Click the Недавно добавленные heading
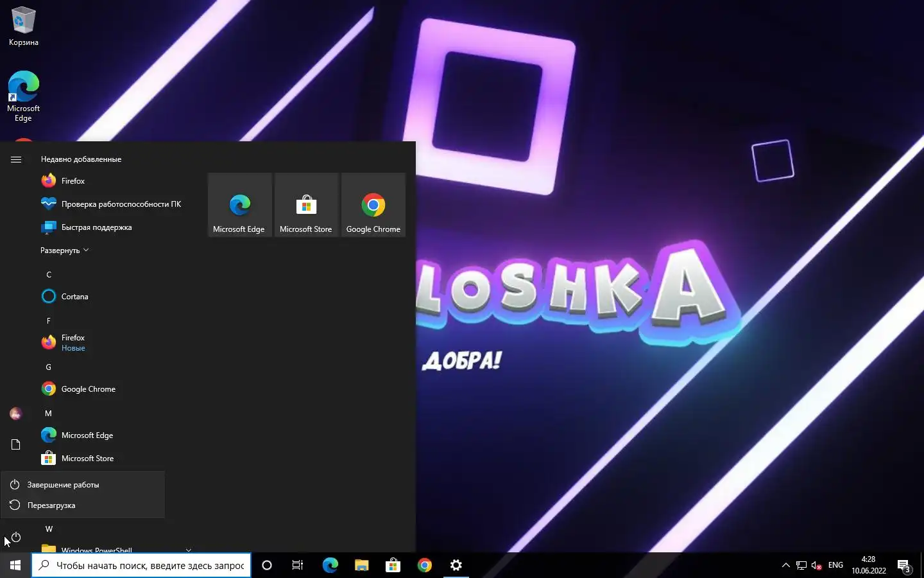Viewport: 924px width, 578px height. click(x=81, y=159)
